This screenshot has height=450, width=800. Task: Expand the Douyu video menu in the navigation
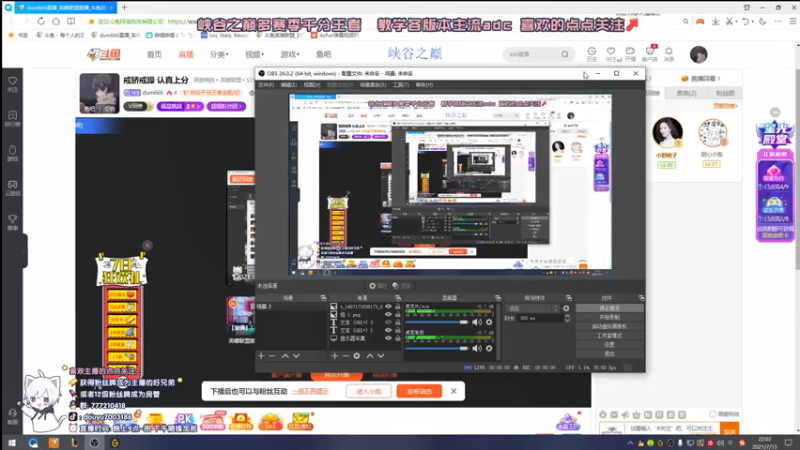(x=254, y=54)
